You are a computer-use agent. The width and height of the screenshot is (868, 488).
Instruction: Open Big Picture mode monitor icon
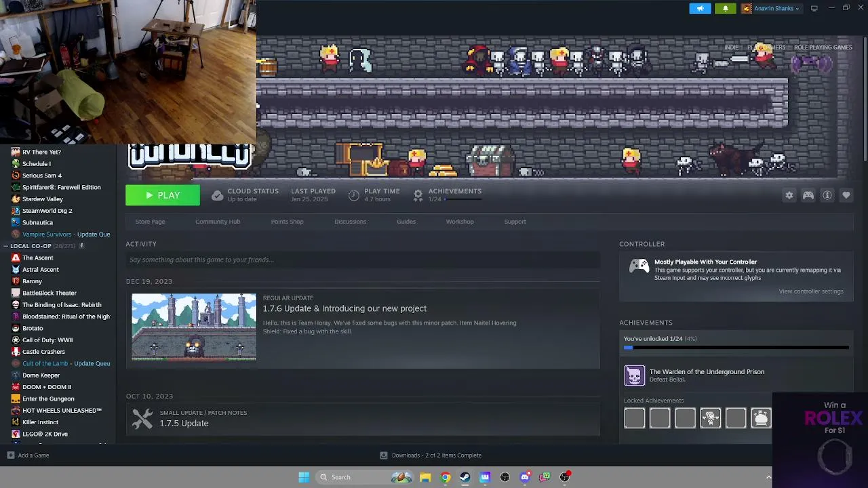click(814, 8)
